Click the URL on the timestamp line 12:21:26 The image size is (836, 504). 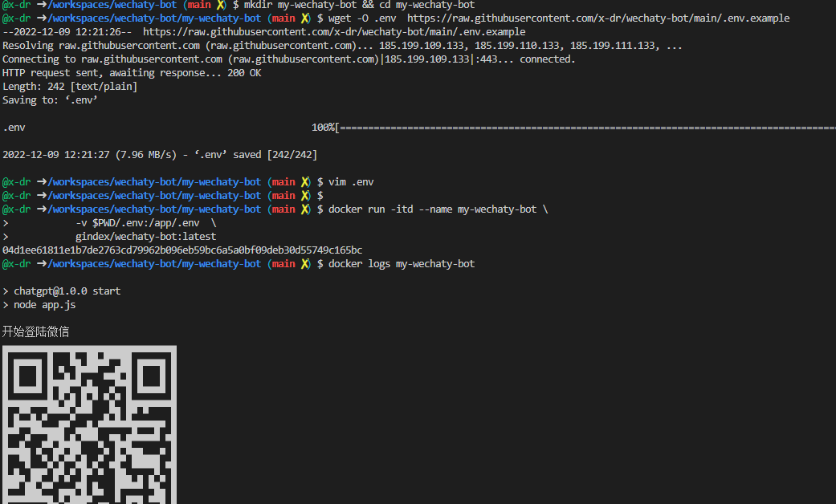tap(334, 32)
